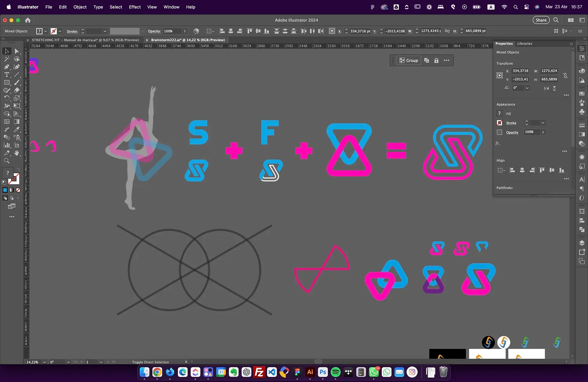Switch to Libraries tab
588x382 pixels.
point(525,43)
